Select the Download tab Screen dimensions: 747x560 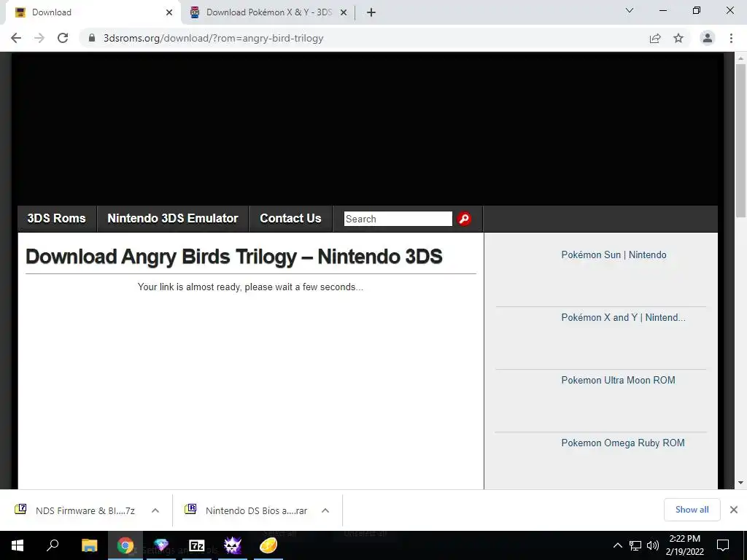[93, 12]
